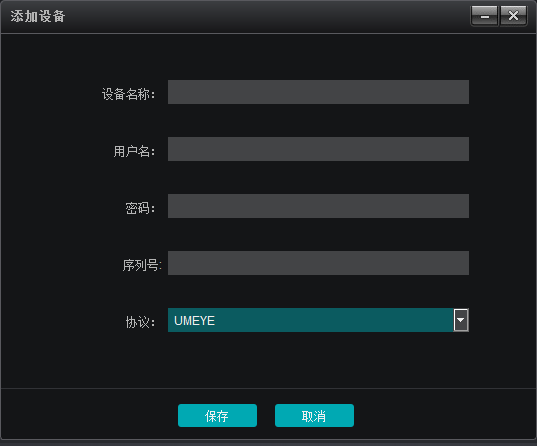
Task: Focus the 用户名 input field
Action: point(318,149)
